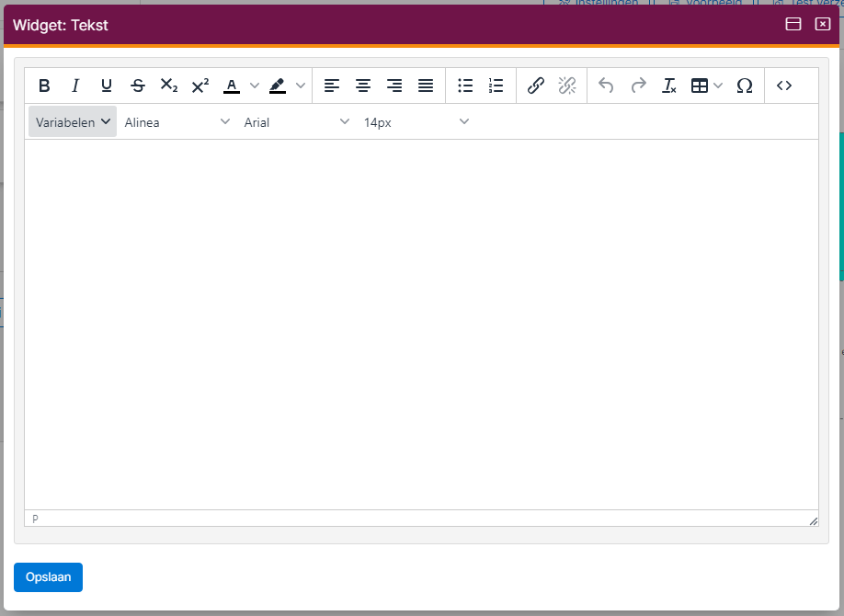844x616 pixels.
Task: Apply the text color button
Action: coord(232,86)
